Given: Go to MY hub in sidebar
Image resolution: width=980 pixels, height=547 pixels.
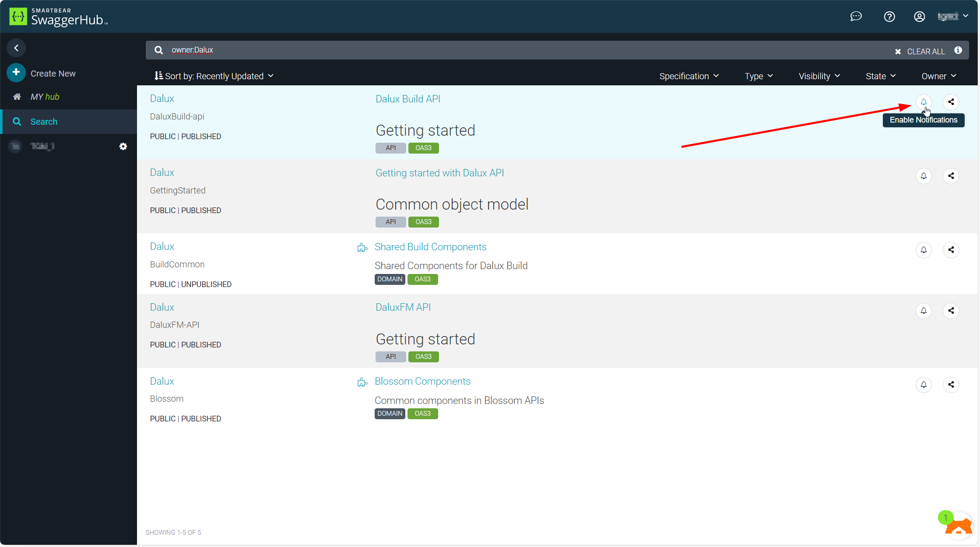Looking at the screenshot, I should coord(45,97).
